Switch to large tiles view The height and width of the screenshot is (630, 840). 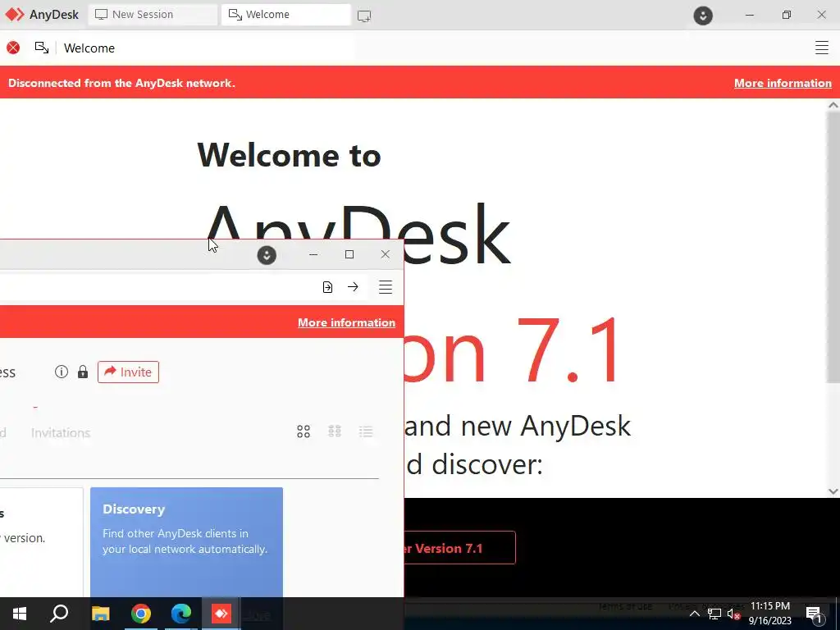(304, 431)
